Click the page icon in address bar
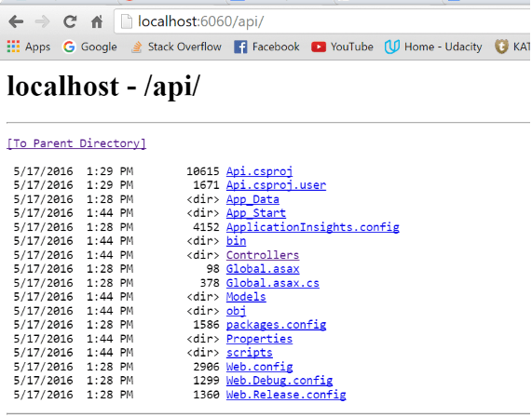This screenshot has height=417, width=532. coord(126,21)
